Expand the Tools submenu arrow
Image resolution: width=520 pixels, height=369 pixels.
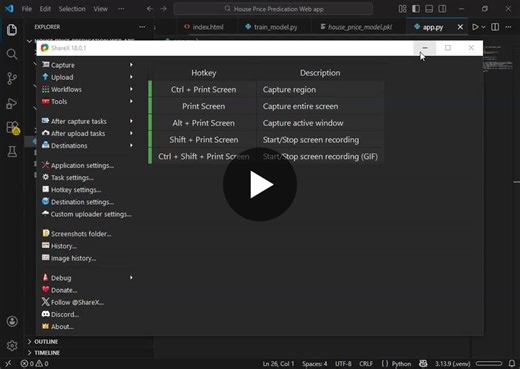point(131,101)
